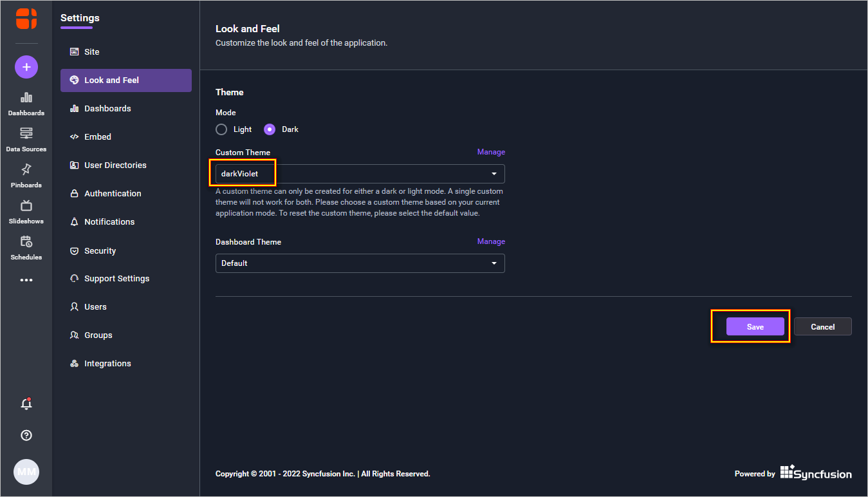The height and width of the screenshot is (497, 868).
Task: Open the MM user profile avatar
Action: pos(26,472)
